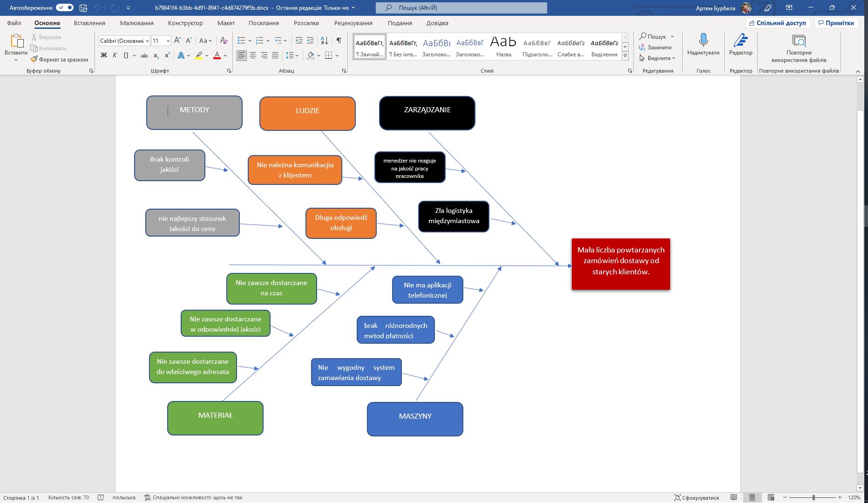The height and width of the screenshot is (503, 868).
Task: Toggle bold formatting (Ж)
Action: tap(103, 55)
